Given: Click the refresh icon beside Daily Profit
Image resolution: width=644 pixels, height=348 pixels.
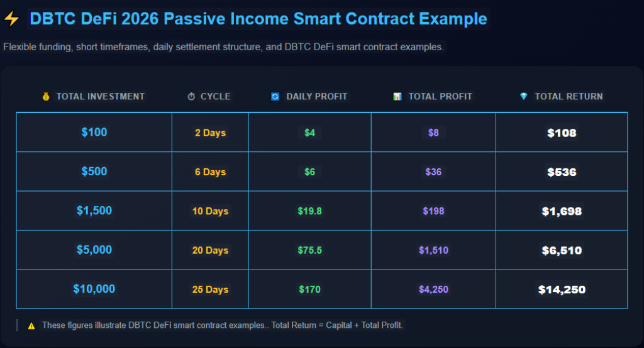Looking at the screenshot, I should [x=275, y=97].
